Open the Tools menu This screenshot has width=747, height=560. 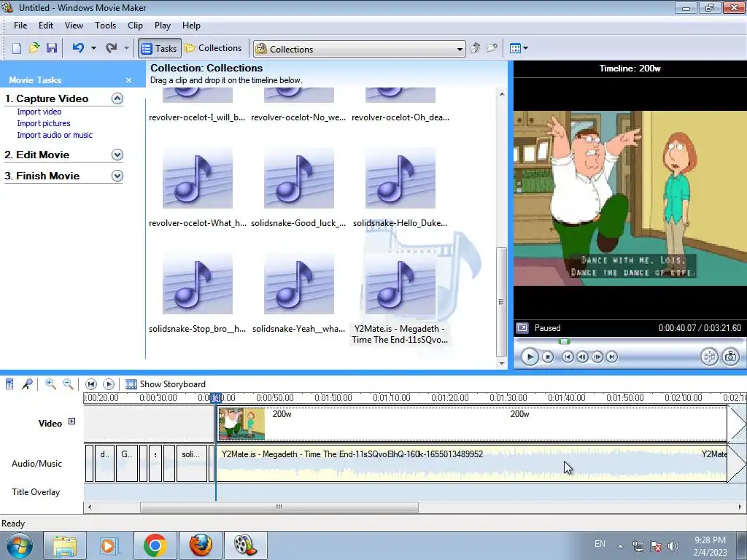pos(105,26)
